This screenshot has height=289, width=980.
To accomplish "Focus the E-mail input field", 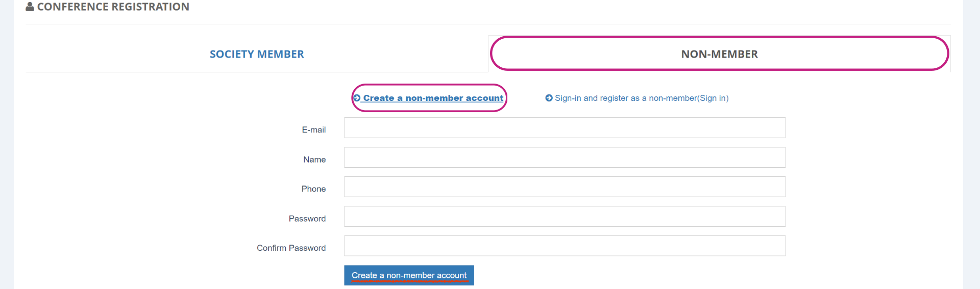I will [x=565, y=127].
